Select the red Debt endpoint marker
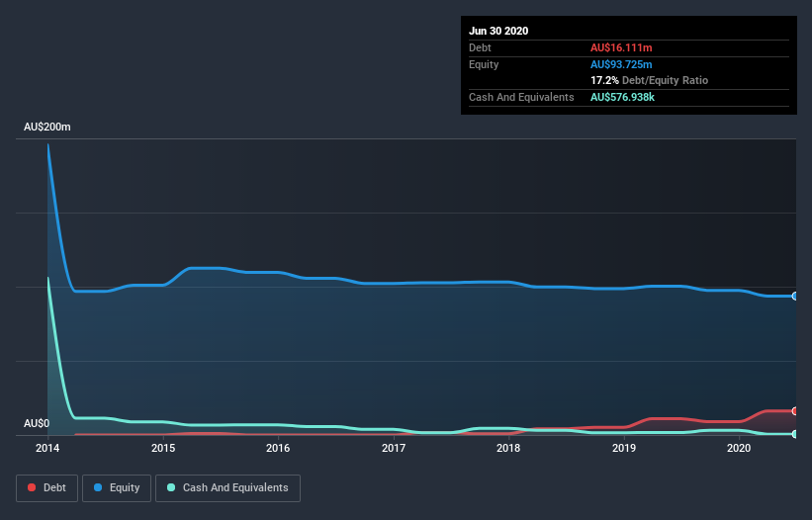This screenshot has height=520, width=812. tap(795, 411)
